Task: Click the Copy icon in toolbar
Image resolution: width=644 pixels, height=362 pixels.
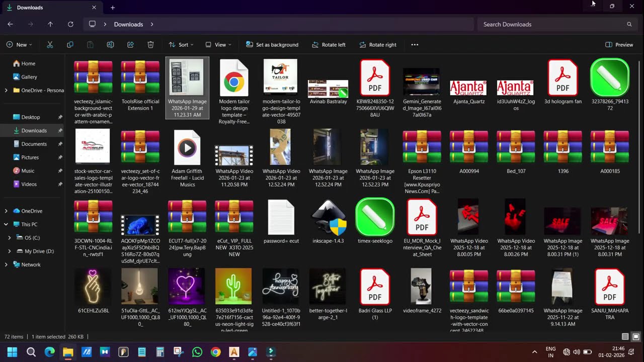Action: click(70, 45)
